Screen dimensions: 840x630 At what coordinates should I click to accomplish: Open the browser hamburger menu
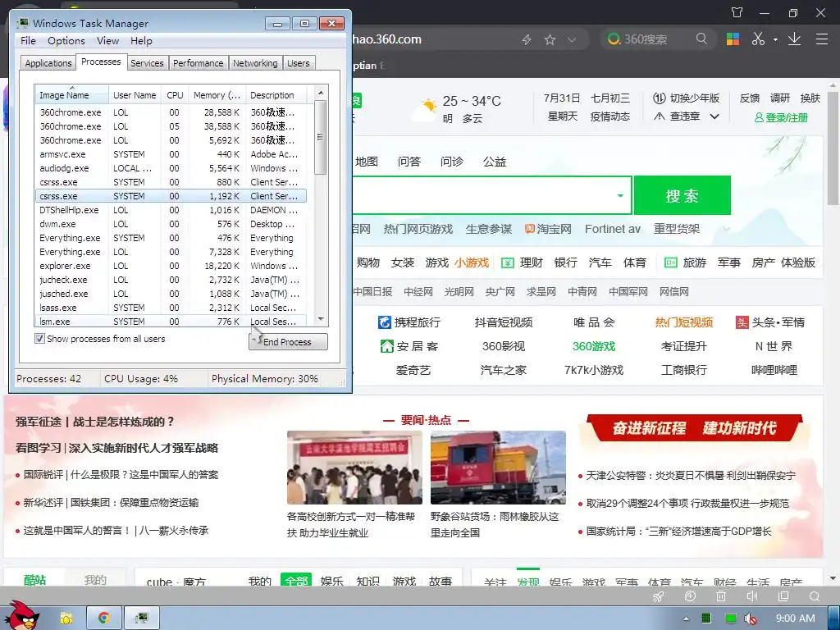[x=822, y=39]
